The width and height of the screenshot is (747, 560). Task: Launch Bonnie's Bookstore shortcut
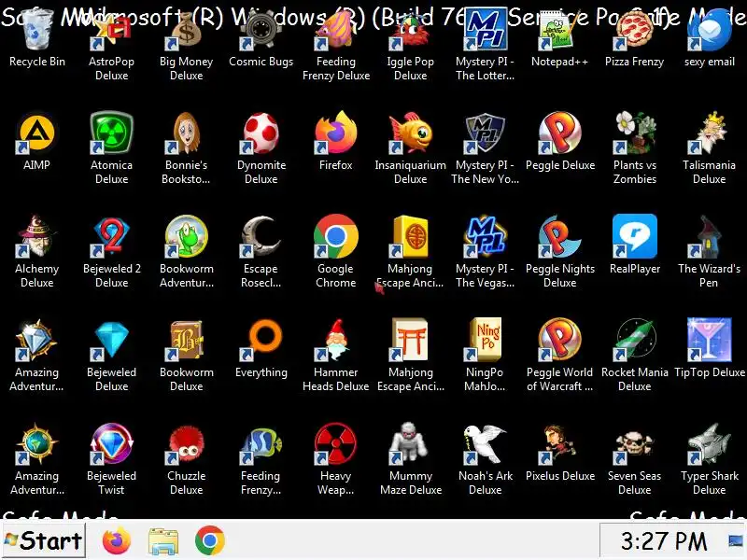[x=186, y=133]
